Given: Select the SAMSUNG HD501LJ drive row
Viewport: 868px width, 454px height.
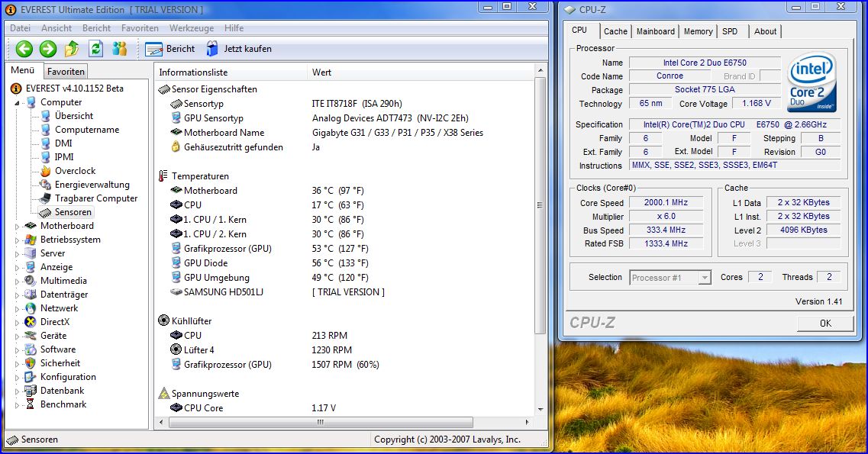Looking at the screenshot, I should [345, 292].
